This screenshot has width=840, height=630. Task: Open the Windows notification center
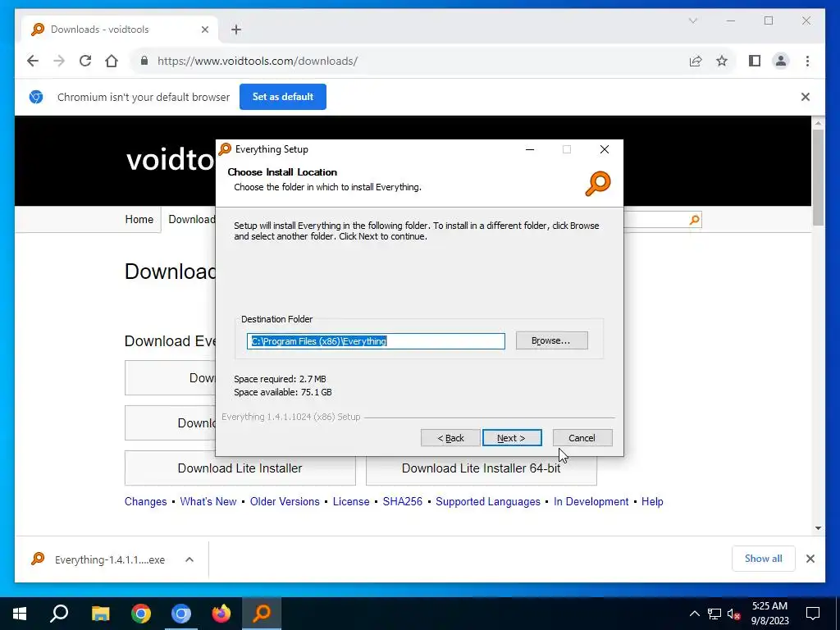(x=813, y=614)
